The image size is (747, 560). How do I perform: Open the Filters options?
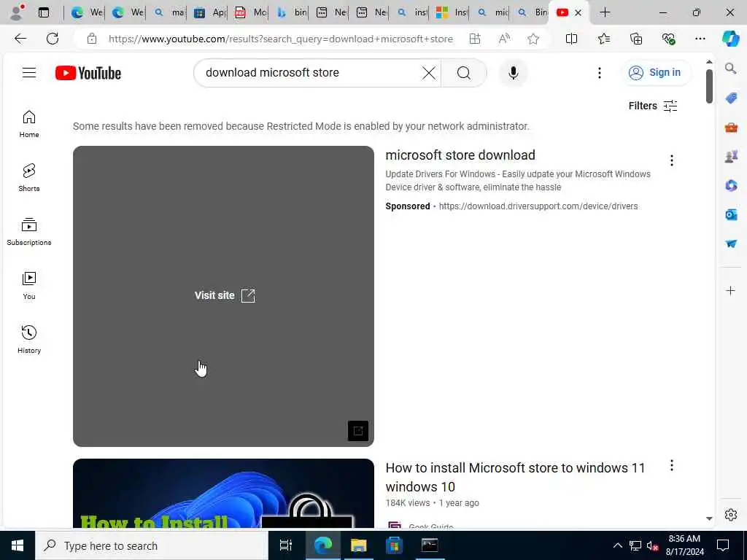(x=653, y=106)
